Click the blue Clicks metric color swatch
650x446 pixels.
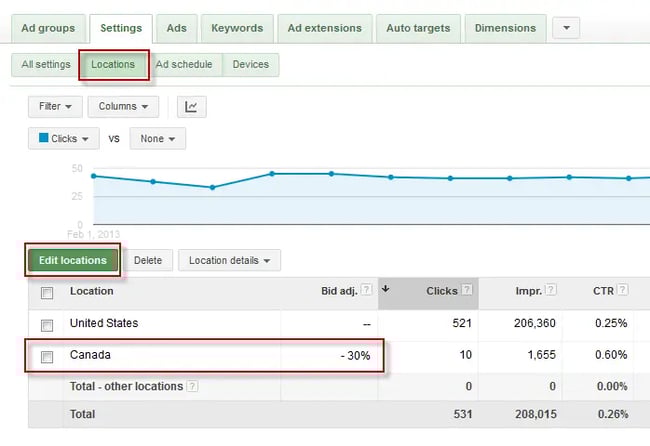[x=44, y=139]
